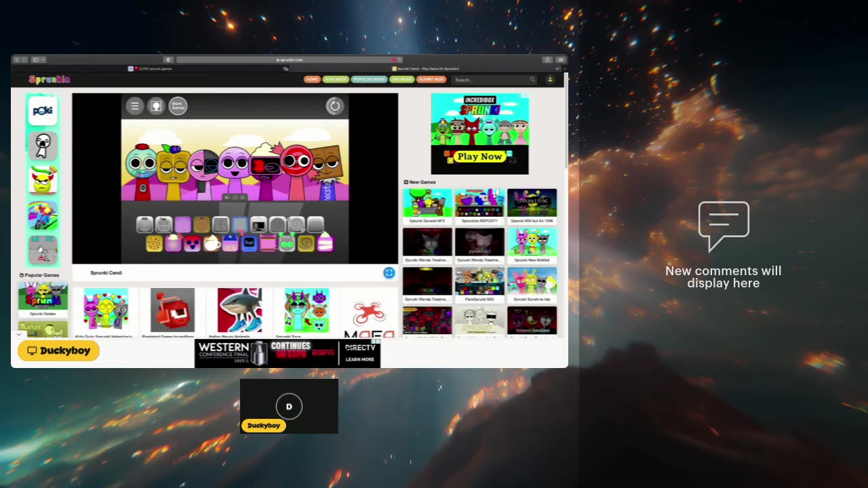Select the pink layered cake sound icon
This screenshot has width=868, height=488.
click(325, 243)
